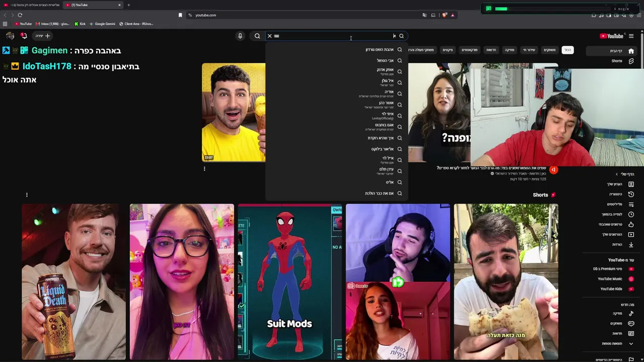This screenshot has height=362, width=644.
Task: Open the Liquid Death can Short
Action: point(74,282)
